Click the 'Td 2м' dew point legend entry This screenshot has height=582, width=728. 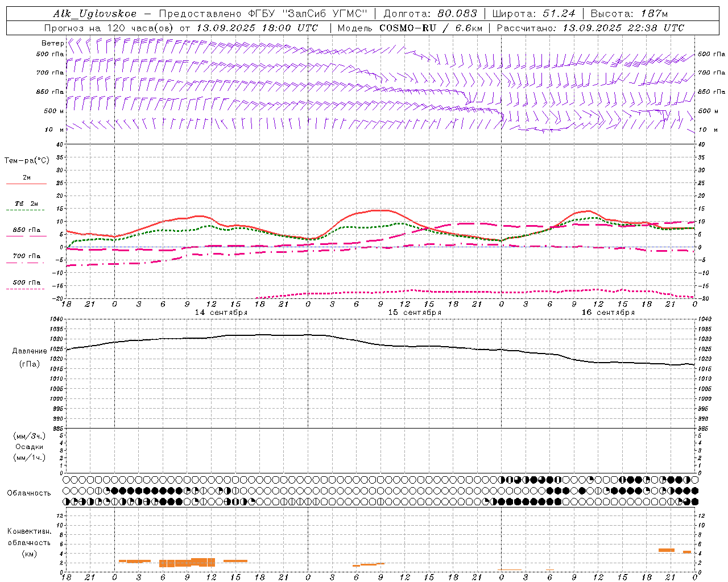[x=26, y=203]
